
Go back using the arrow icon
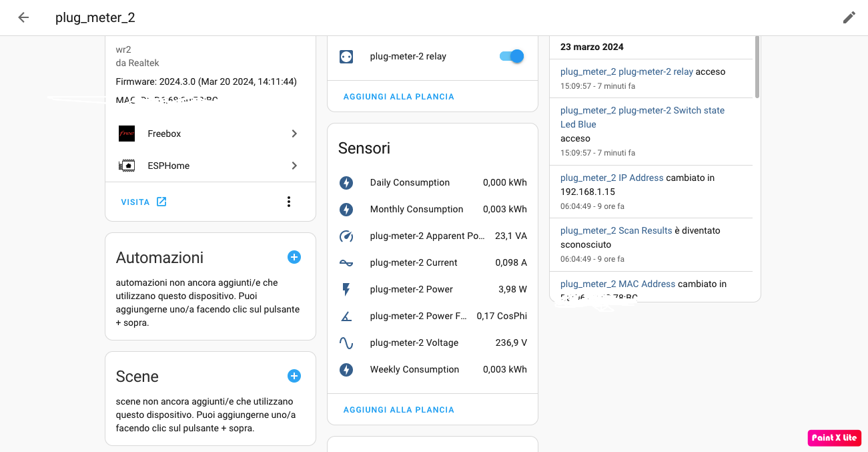23,17
